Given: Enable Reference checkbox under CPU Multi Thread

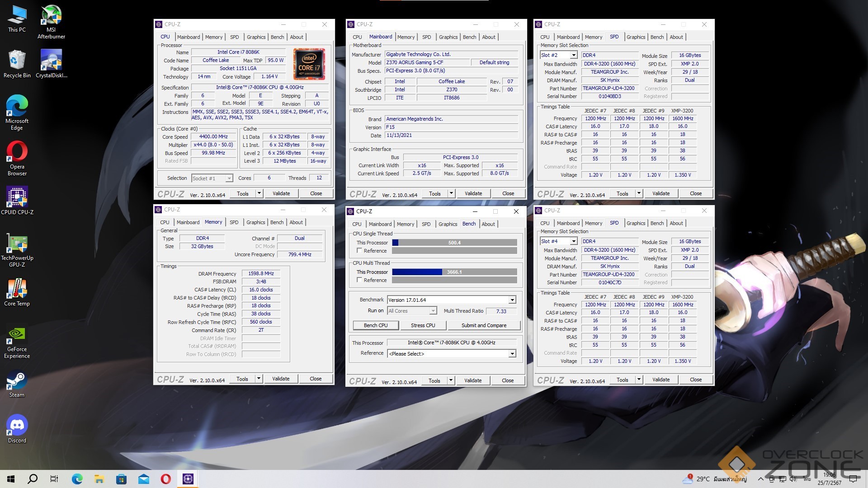Looking at the screenshot, I should pyautogui.click(x=359, y=280).
